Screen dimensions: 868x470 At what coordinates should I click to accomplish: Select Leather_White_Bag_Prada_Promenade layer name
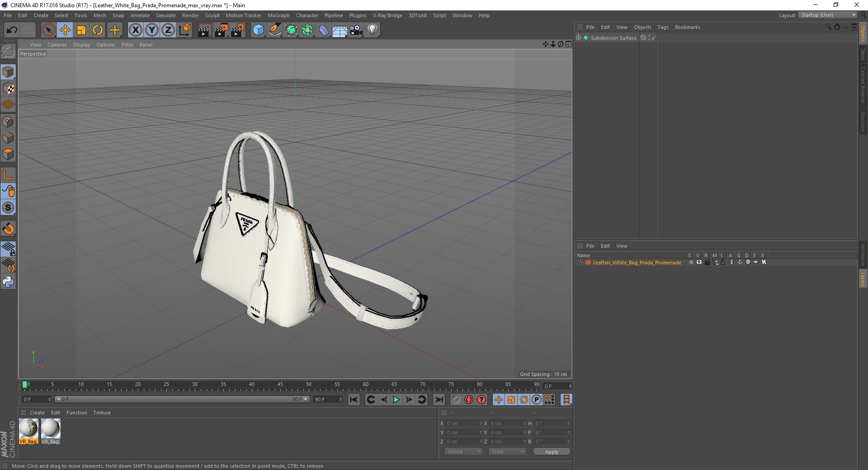click(637, 263)
